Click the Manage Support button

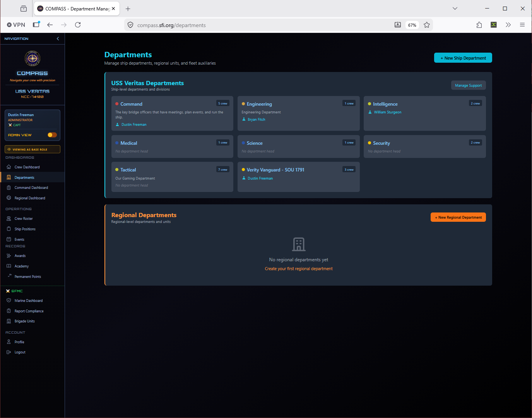[x=469, y=86]
